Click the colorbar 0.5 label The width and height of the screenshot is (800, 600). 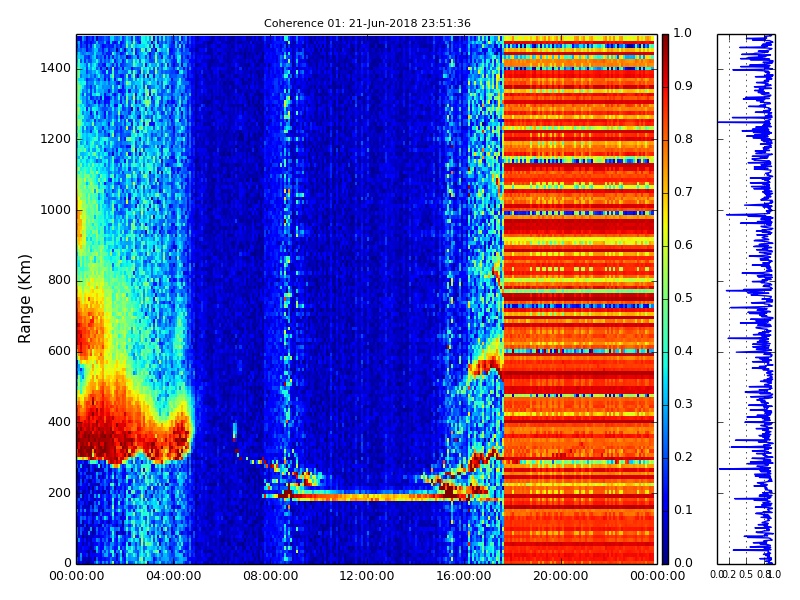tap(683, 298)
